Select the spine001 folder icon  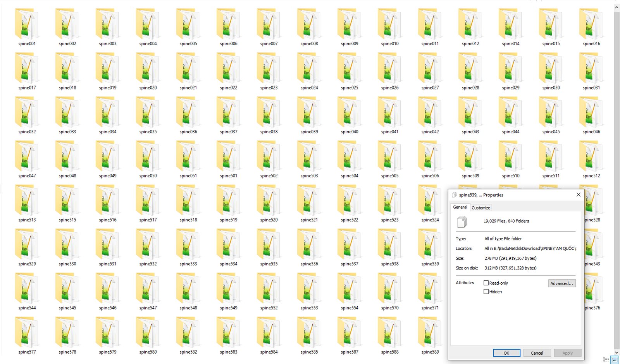[x=27, y=24]
